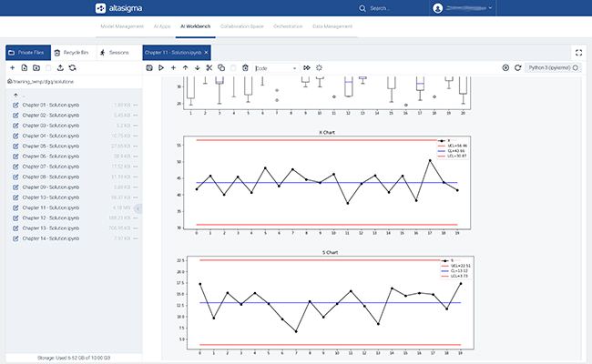Switch to the Recycle Bin tab
The height and width of the screenshot is (364, 592).
71,53
